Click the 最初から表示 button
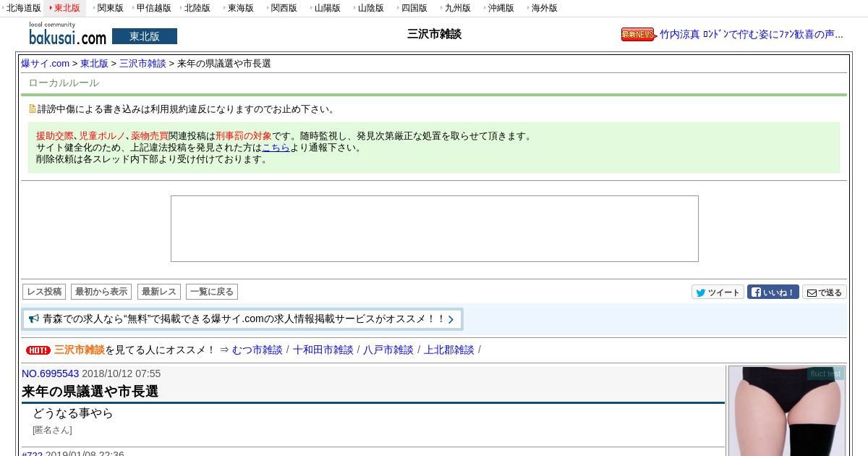Viewport: 868px width, 456px height. (x=101, y=292)
